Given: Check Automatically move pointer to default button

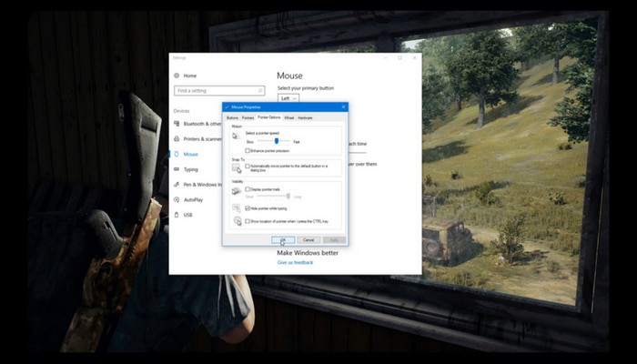Looking at the screenshot, I should pyautogui.click(x=248, y=167).
